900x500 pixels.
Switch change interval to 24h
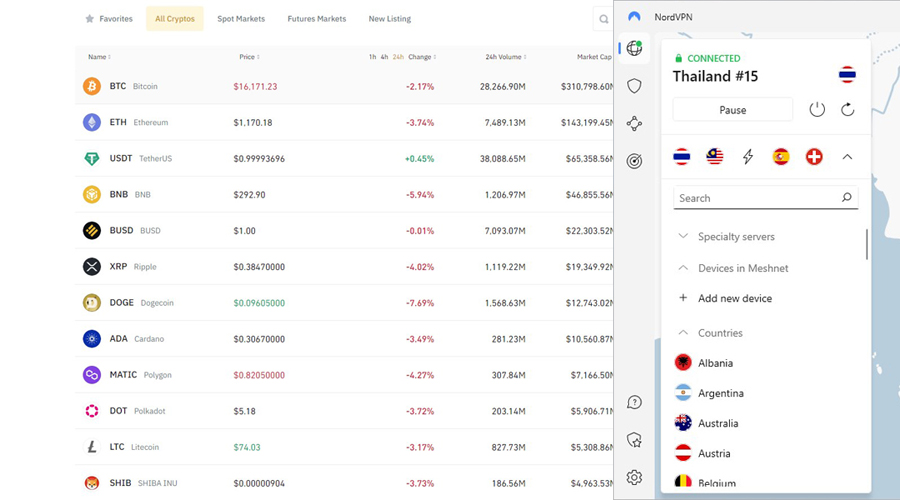coord(398,57)
